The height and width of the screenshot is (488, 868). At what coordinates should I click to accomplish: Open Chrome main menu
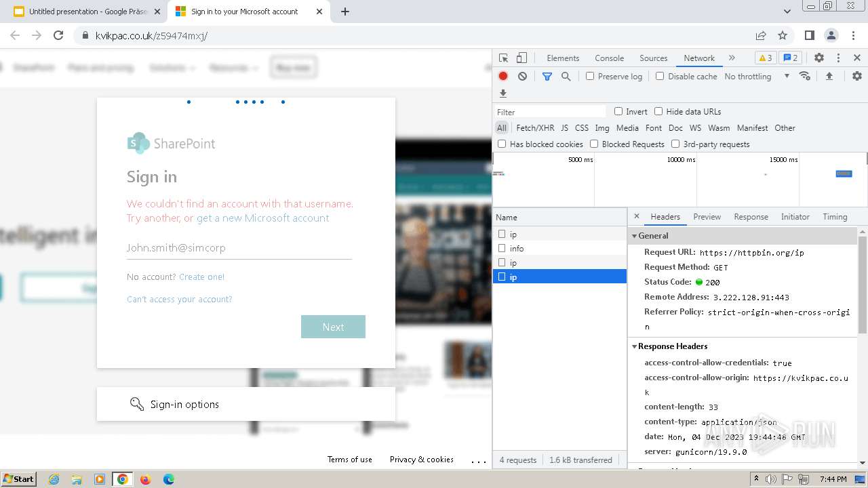click(853, 35)
